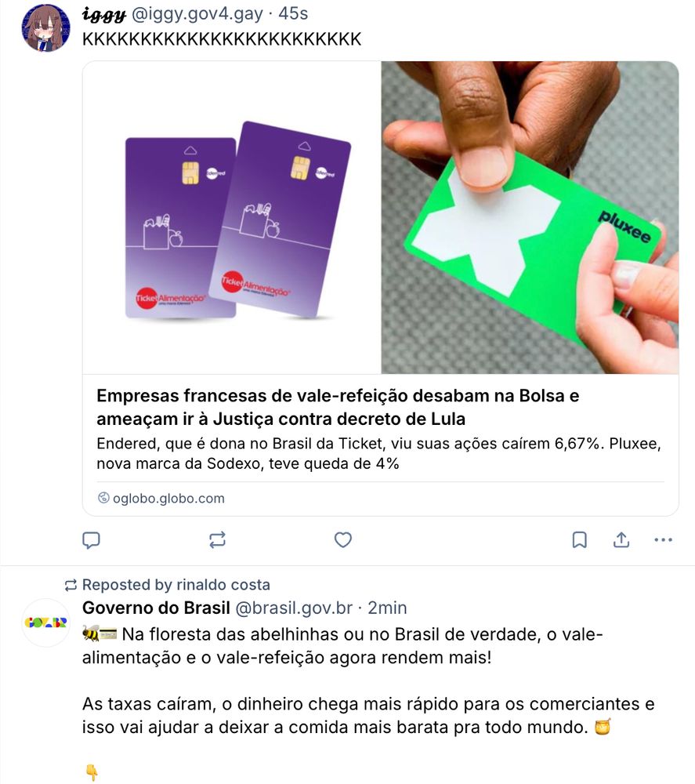
Task: Click the @brasil.gov.br handle
Action: (294, 608)
